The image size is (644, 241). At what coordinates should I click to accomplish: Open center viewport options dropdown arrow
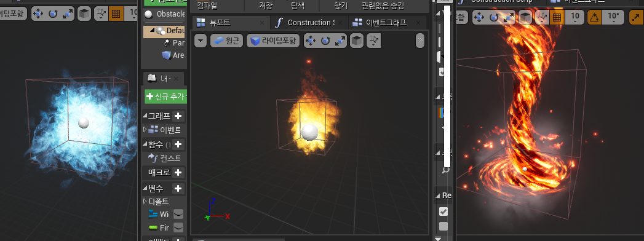201,41
